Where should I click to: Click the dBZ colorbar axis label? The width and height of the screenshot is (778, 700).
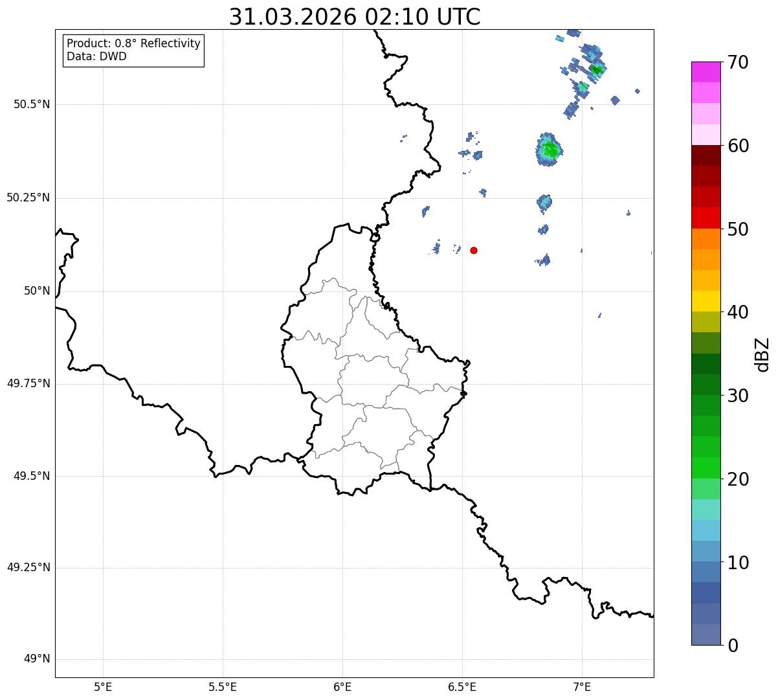(x=762, y=354)
